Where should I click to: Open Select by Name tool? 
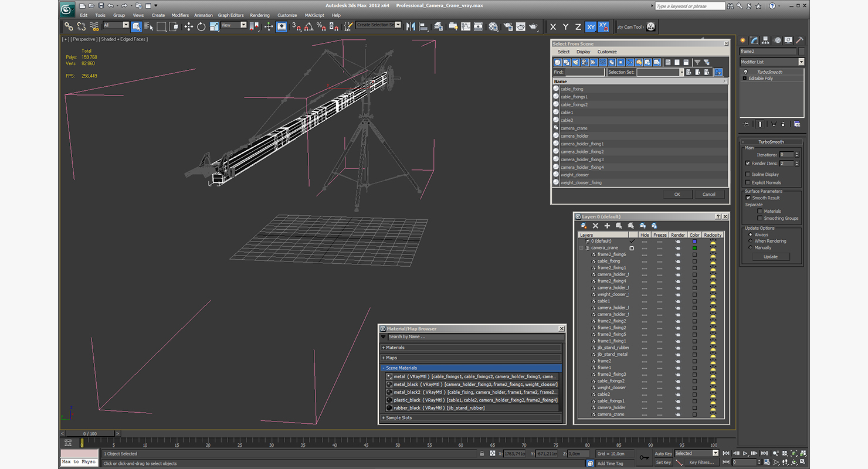[x=148, y=26]
